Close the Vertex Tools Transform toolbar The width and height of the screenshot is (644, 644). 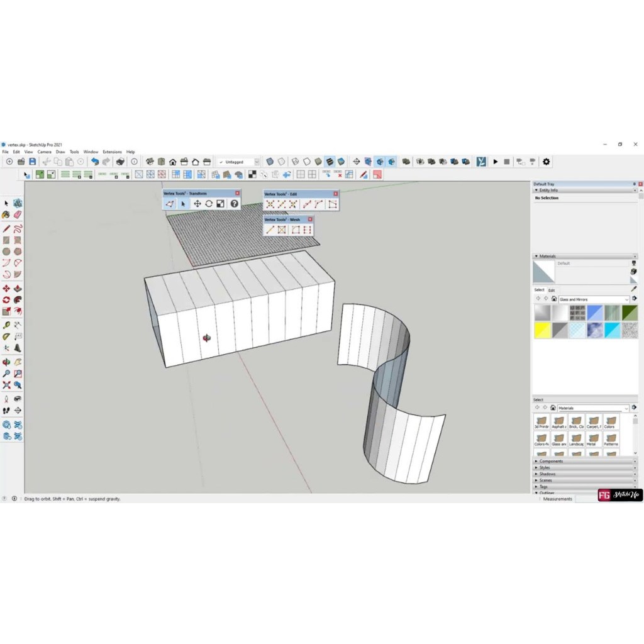coord(237,193)
